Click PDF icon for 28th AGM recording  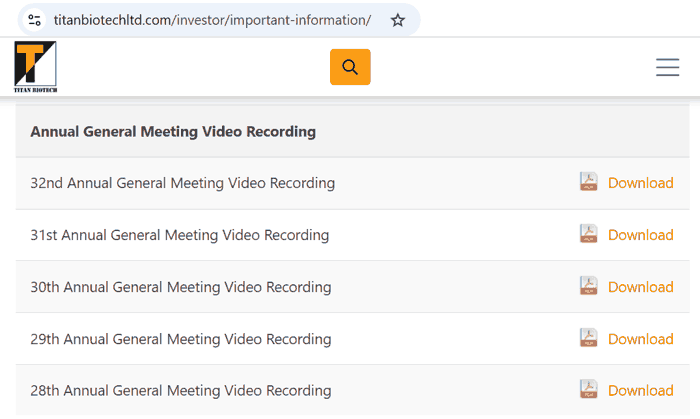[588, 390]
